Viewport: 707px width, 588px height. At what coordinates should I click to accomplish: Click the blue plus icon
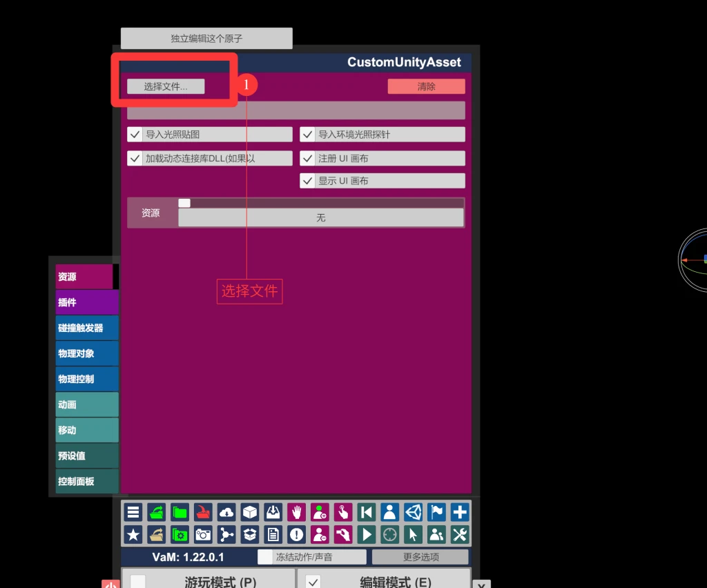click(460, 512)
